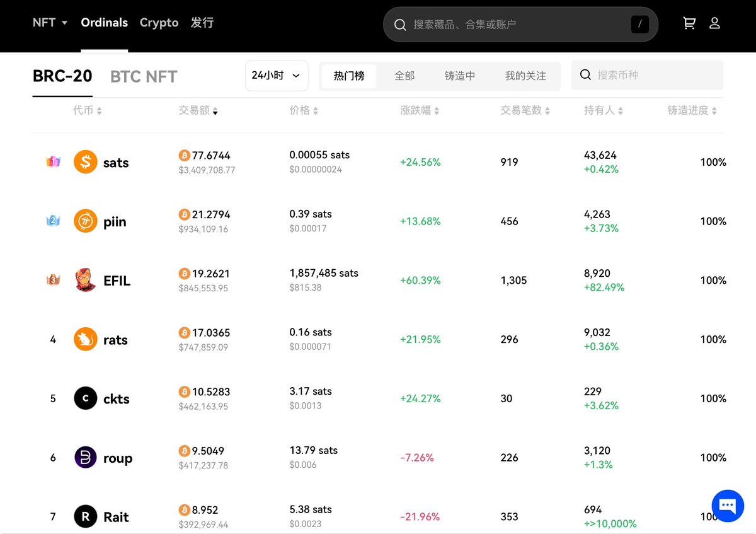Click the Rait token R icon

click(x=86, y=517)
